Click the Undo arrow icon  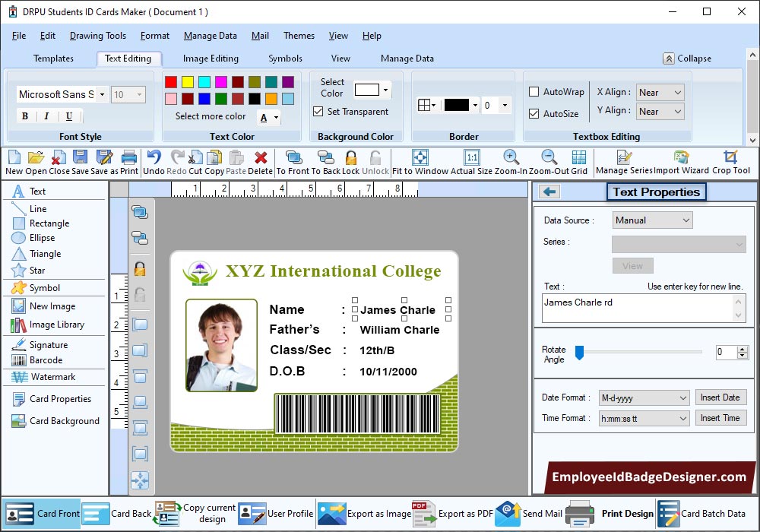(x=154, y=157)
